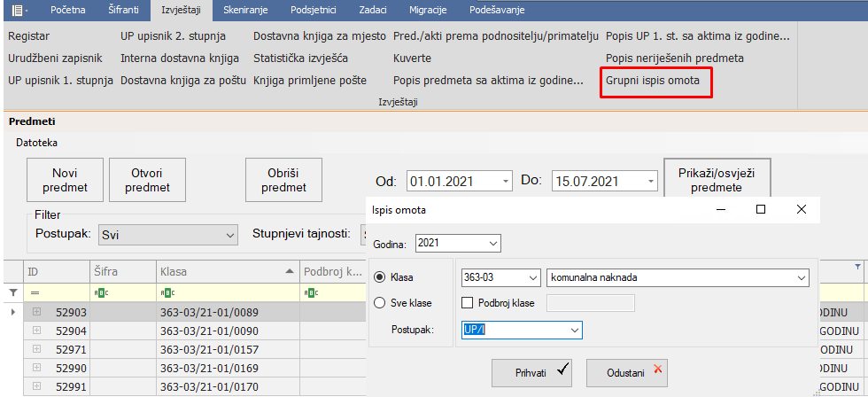Open the Postupak UP/I dropdown in dialog
This screenshot has width=868, height=397.
(574, 330)
